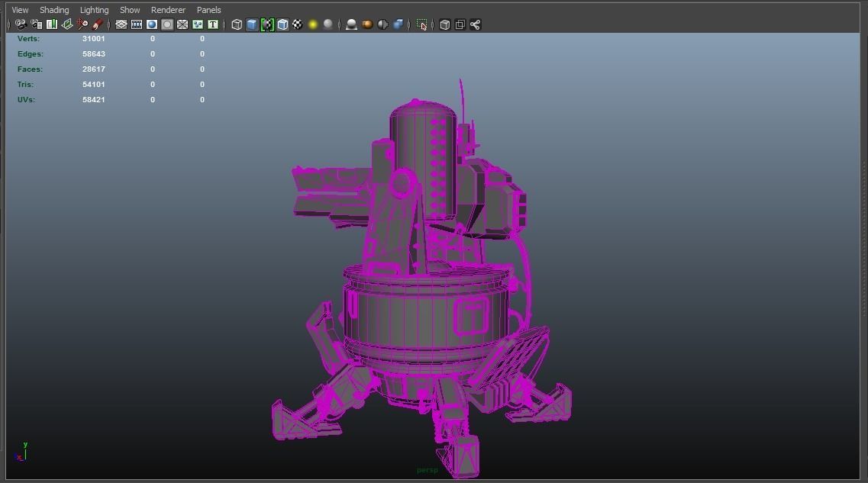The height and width of the screenshot is (483, 868).
Task: Toggle smooth shade all display
Action: pyautogui.click(x=251, y=24)
